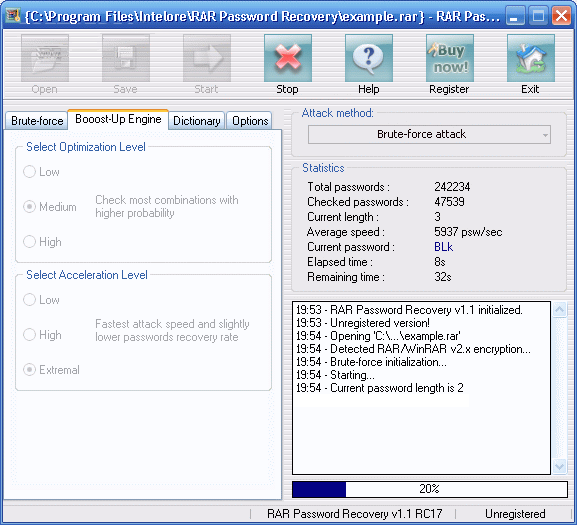This screenshot has width=577, height=525.
Task: Click the Remaining time value 32s
Action: pyautogui.click(x=443, y=277)
